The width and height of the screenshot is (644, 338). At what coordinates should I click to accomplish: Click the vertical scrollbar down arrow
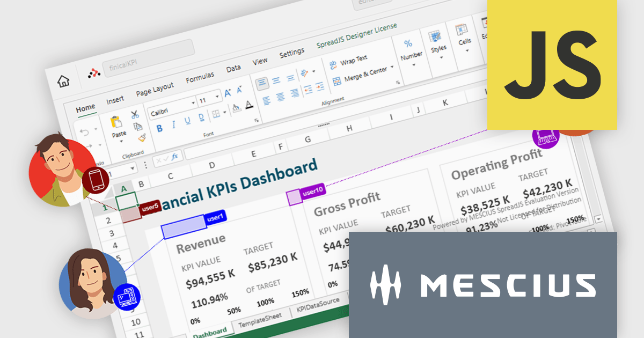(597, 219)
